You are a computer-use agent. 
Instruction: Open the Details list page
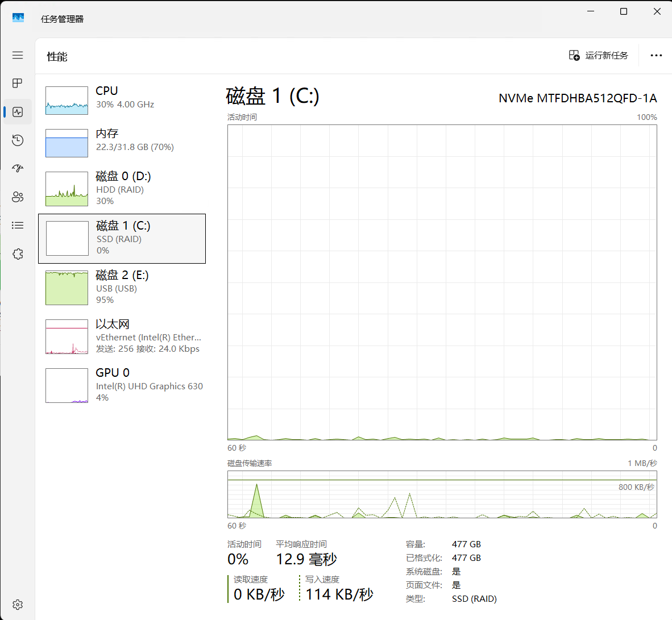tap(17, 225)
